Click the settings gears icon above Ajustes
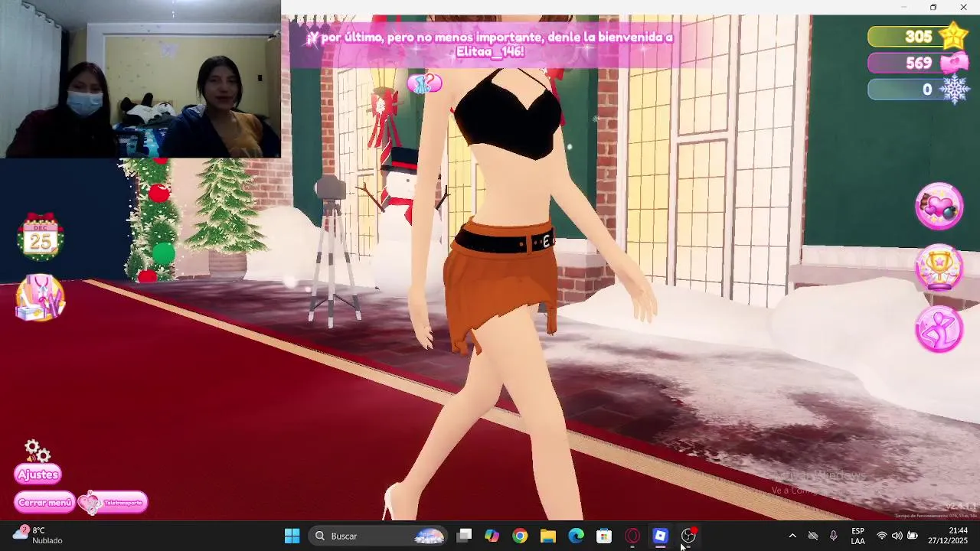This screenshot has width=980, height=551. click(x=37, y=452)
